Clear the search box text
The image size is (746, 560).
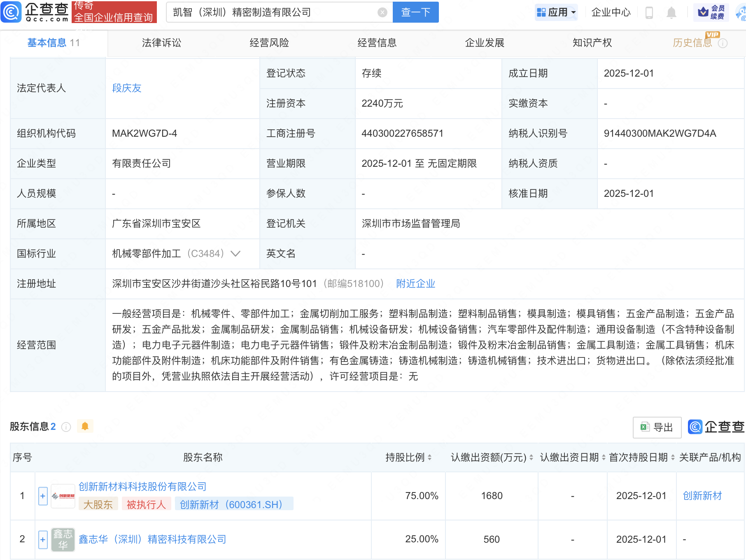(x=382, y=12)
